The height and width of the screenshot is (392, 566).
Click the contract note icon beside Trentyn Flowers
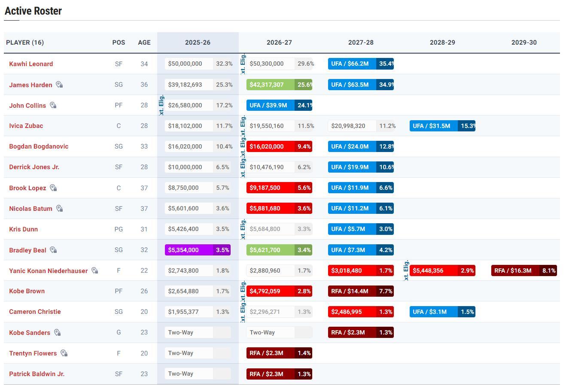(x=64, y=353)
